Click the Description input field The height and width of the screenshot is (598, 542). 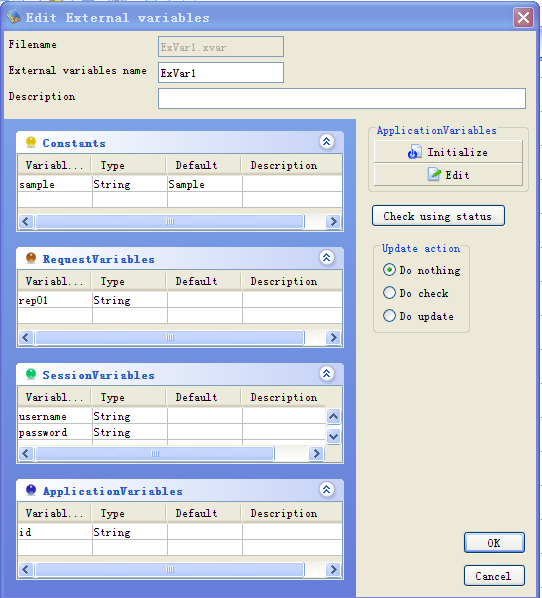click(x=342, y=98)
